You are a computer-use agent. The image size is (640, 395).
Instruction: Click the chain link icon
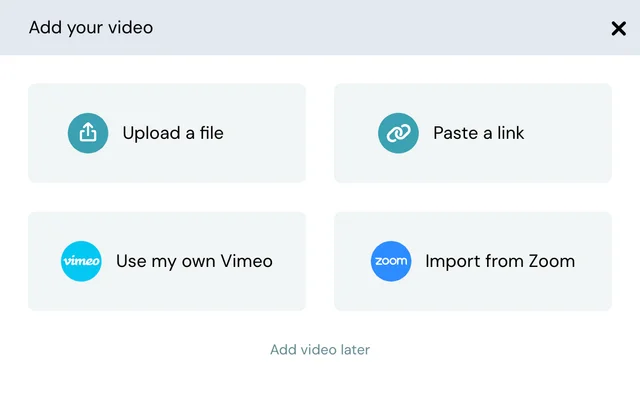click(x=398, y=133)
